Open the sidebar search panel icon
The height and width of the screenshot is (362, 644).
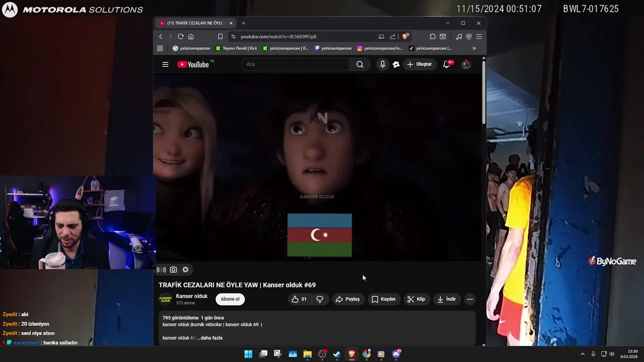443,37
